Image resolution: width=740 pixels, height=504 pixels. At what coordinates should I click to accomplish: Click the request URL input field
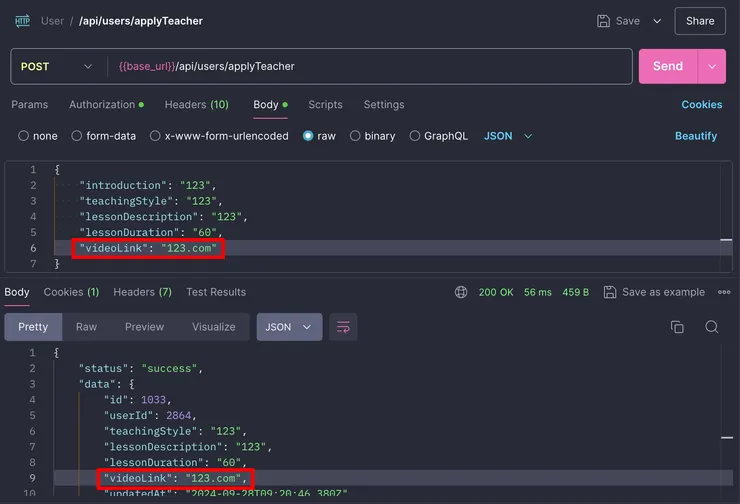[370, 67]
